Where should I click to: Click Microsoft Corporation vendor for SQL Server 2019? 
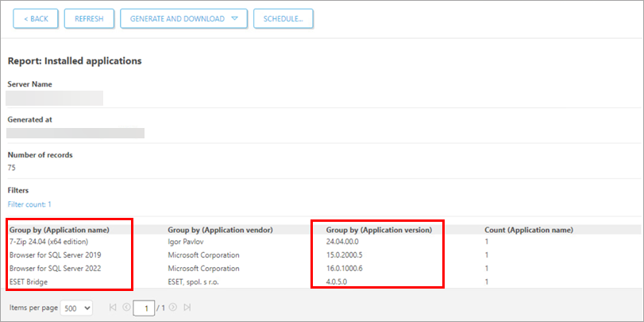[x=203, y=255]
